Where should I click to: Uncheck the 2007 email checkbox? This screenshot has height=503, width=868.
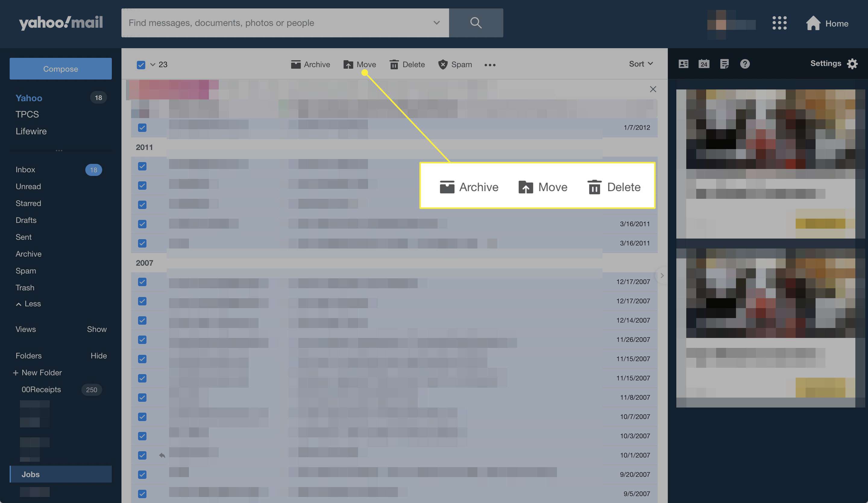pyautogui.click(x=142, y=281)
